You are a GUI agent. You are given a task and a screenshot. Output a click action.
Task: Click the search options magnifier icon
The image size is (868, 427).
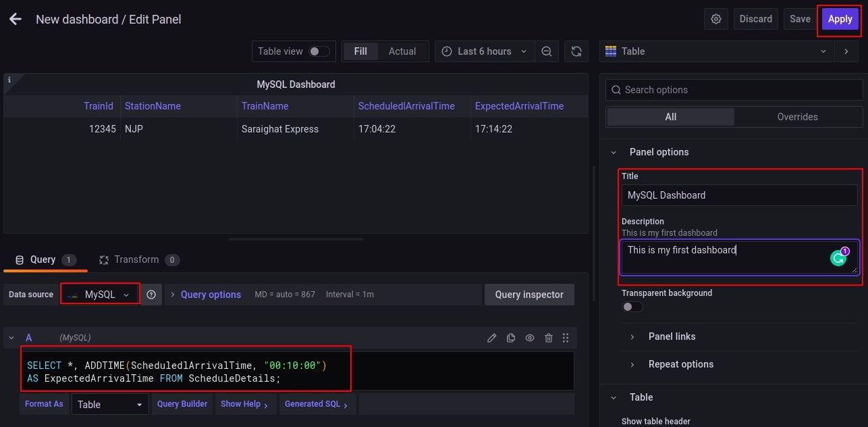(x=615, y=90)
